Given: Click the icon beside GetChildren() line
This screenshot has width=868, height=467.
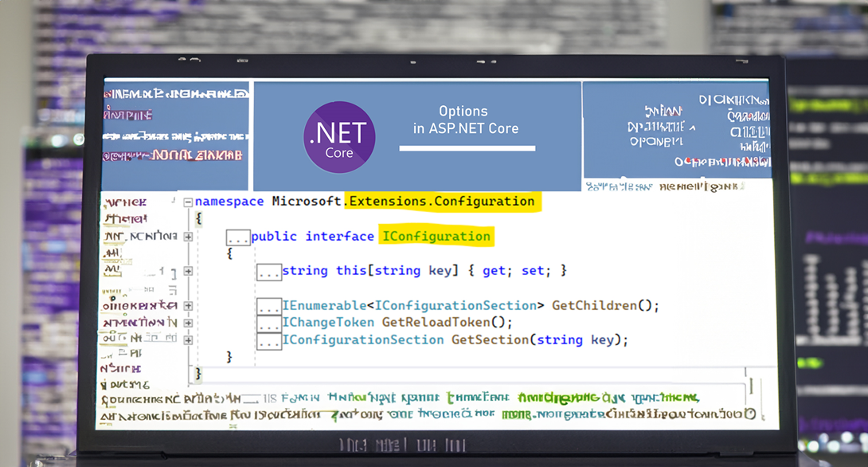Looking at the screenshot, I should [x=269, y=304].
